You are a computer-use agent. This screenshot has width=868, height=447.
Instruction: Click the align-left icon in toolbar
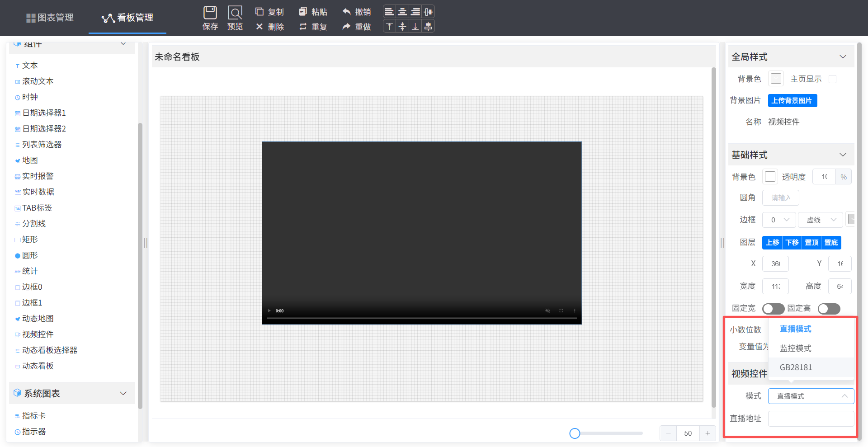click(389, 12)
